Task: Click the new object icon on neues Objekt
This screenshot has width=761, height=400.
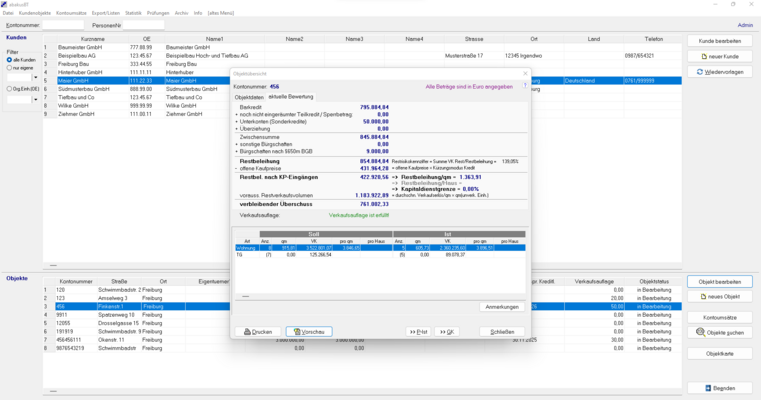Action: 703,297
